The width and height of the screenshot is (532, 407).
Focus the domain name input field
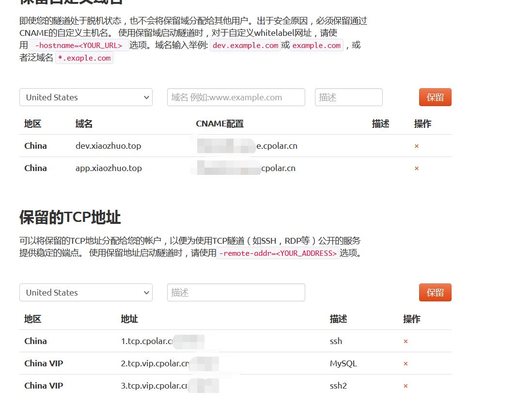[x=236, y=97]
